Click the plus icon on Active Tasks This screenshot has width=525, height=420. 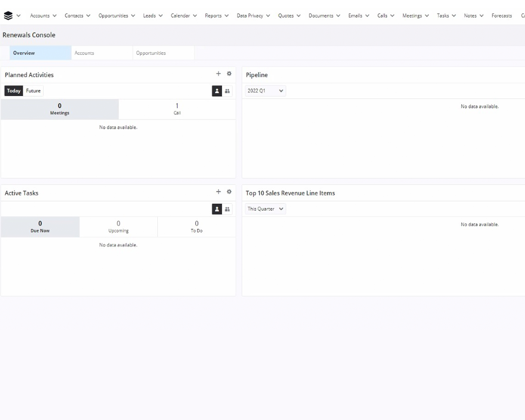[218, 191]
